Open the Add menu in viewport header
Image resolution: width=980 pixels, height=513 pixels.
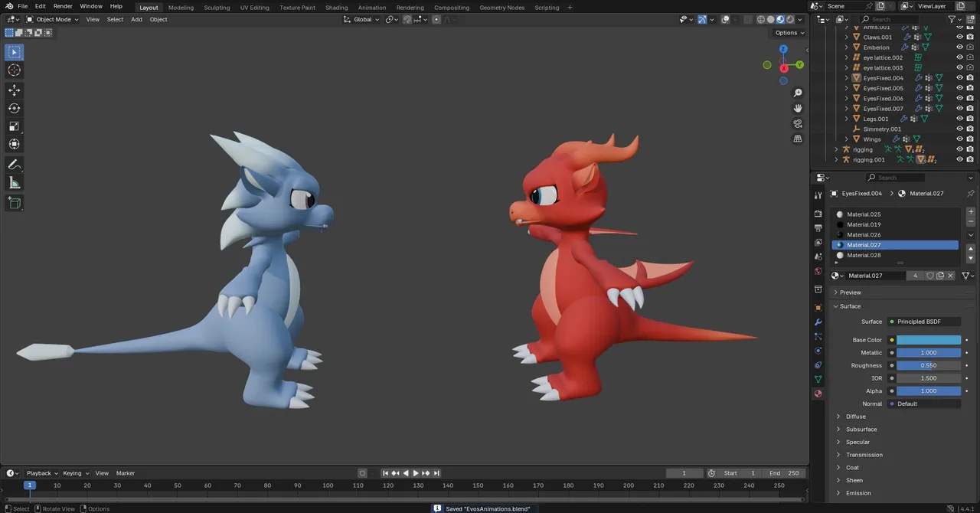[136, 19]
